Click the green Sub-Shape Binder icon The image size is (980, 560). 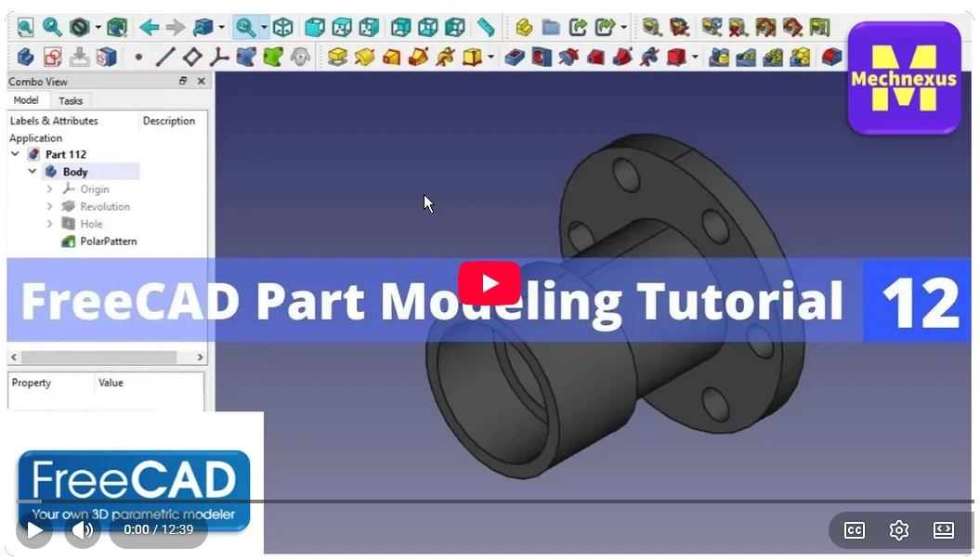tap(273, 58)
